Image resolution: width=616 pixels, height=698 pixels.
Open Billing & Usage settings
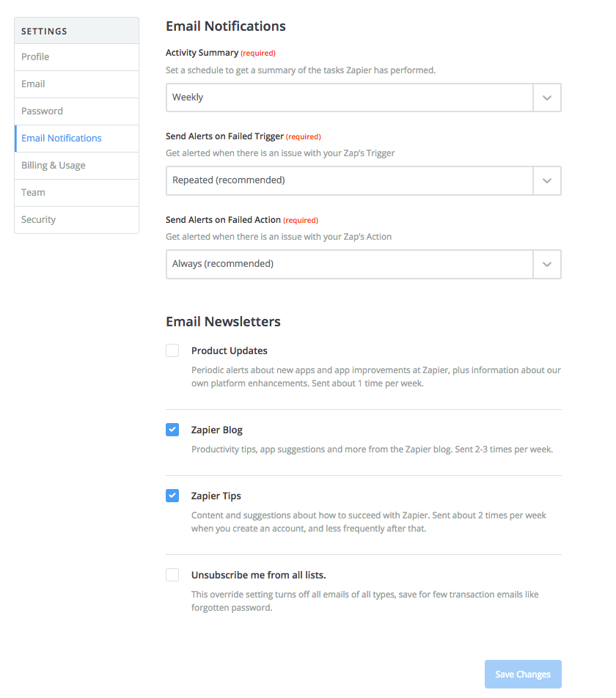76,166
